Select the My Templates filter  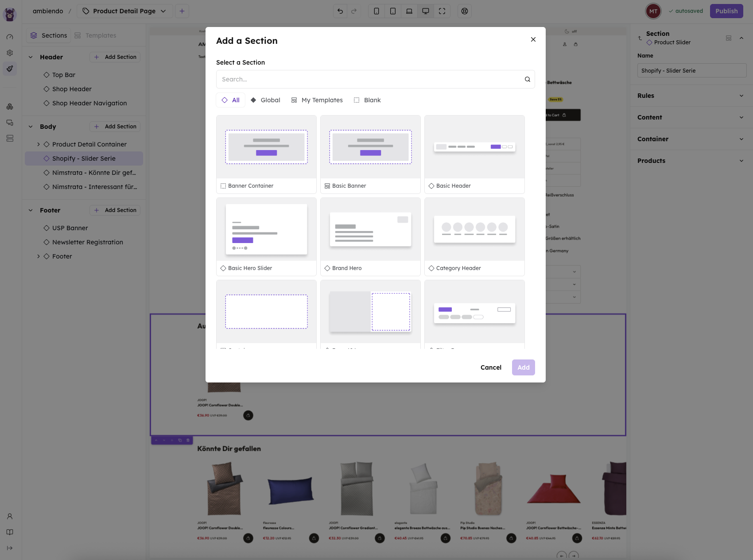coord(317,100)
